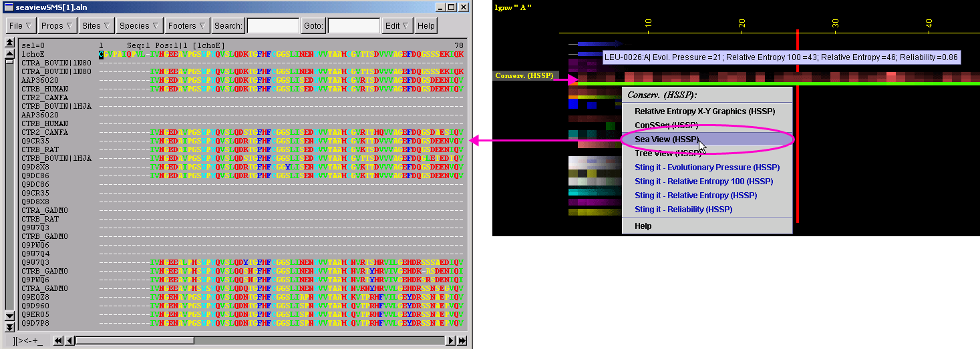The width and height of the screenshot is (980, 349).
Task: Click the single scroll-up arrow button
Action: coord(9,52)
